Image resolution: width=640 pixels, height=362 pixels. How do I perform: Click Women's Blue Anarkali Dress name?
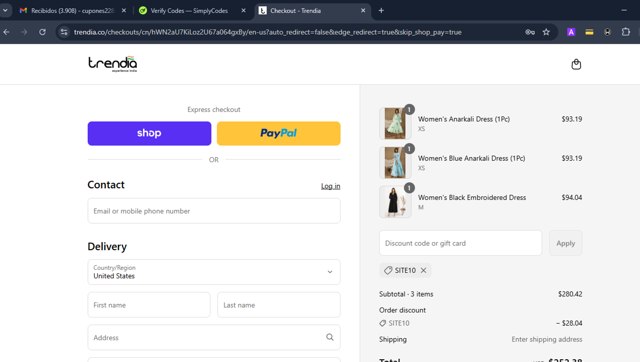pyautogui.click(x=471, y=158)
